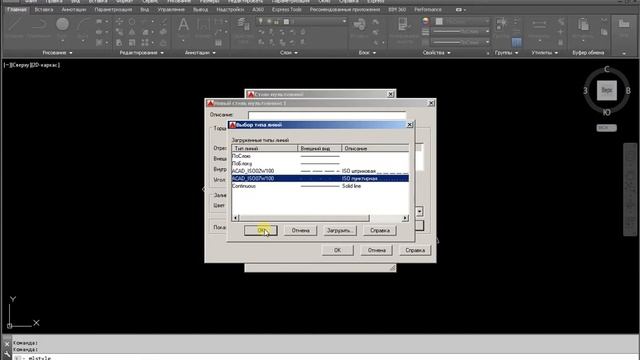
Task: Open the A360 ribbon tab
Action: 258,9
